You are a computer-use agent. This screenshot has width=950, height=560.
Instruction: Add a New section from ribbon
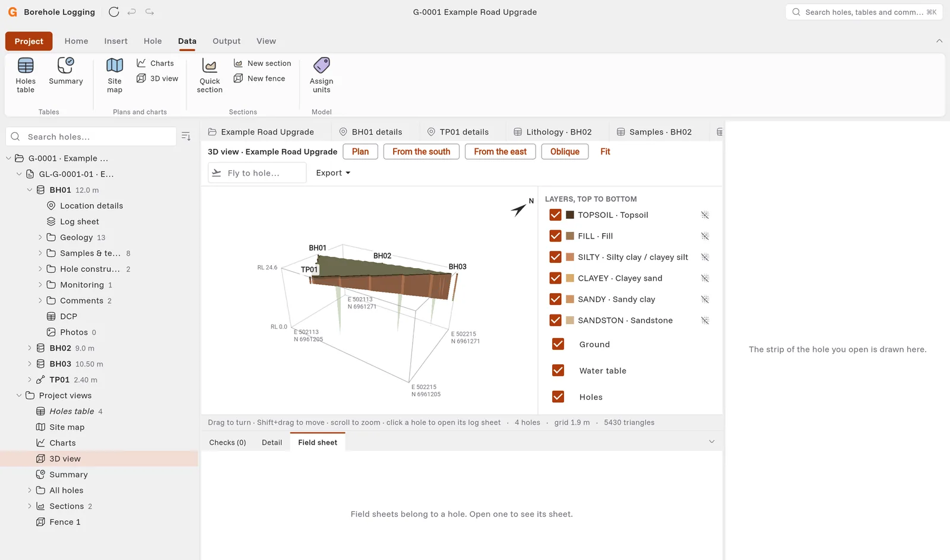point(262,63)
